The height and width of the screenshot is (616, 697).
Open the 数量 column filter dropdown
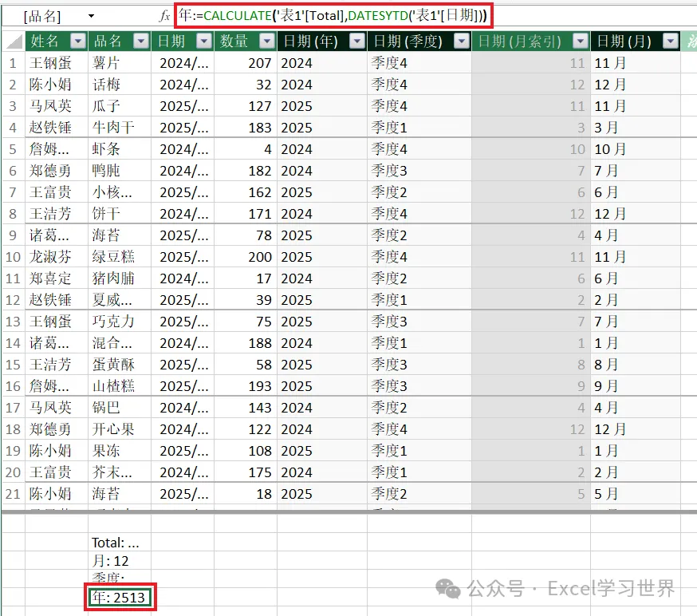coord(267,41)
